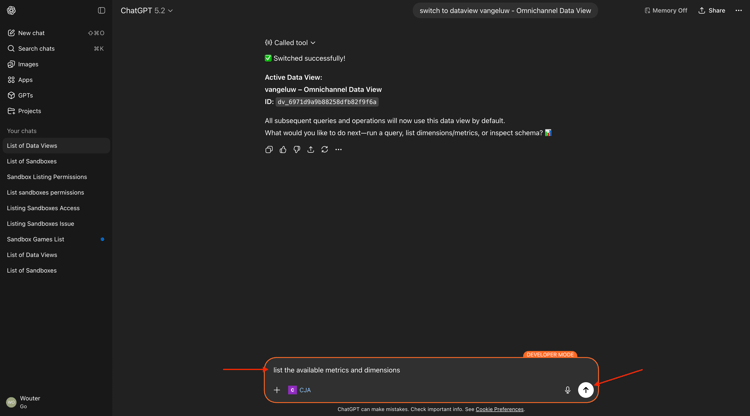The width and height of the screenshot is (750, 416).
Task: Click the Switched successfully! line
Action: click(x=305, y=58)
